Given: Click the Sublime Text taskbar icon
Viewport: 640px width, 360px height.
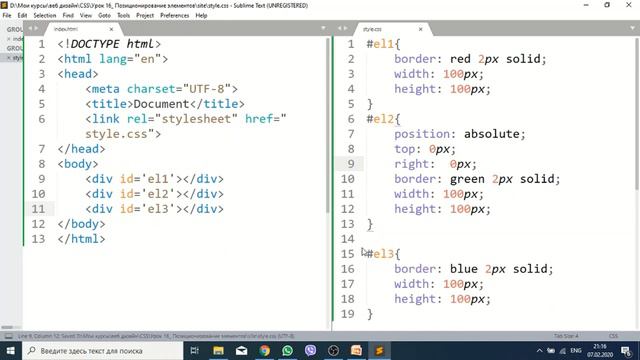Looking at the screenshot, I should tap(379, 351).
